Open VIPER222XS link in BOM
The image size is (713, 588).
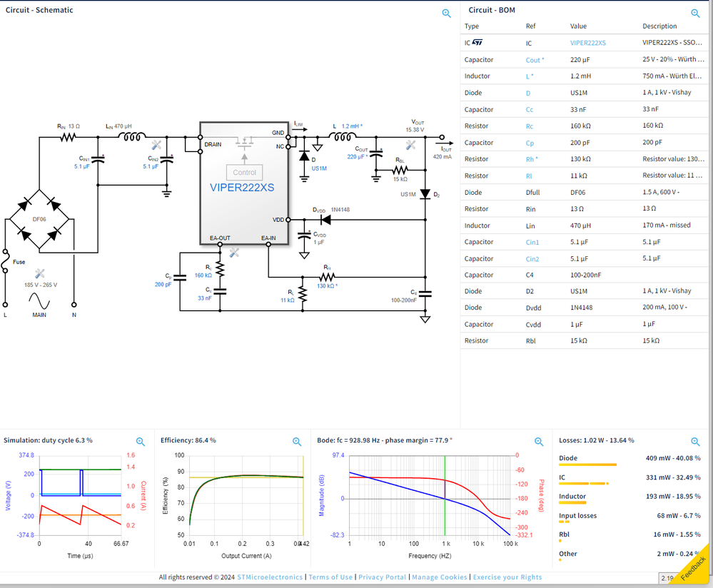click(588, 43)
